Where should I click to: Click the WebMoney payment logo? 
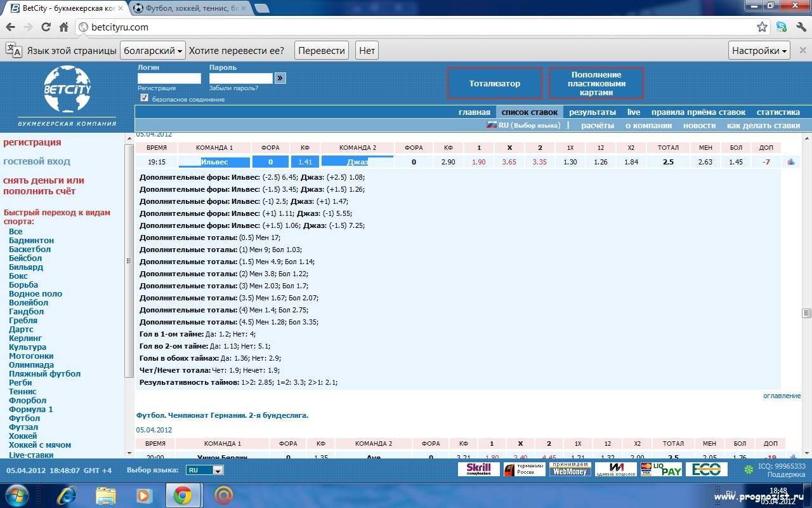(570, 469)
